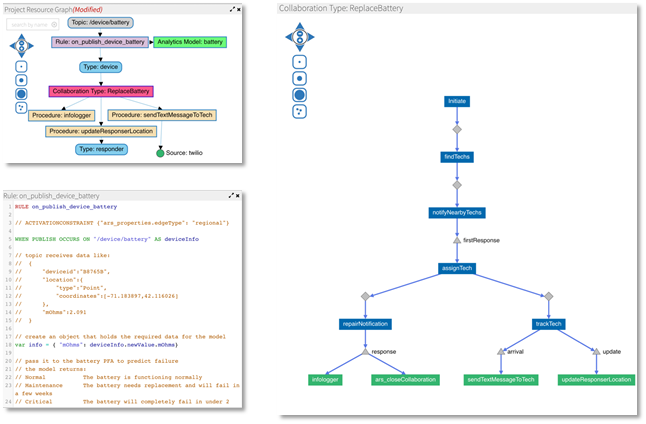The width and height of the screenshot is (646, 424).
Task: Select the Analytics Model: battery node
Action: (190, 43)
